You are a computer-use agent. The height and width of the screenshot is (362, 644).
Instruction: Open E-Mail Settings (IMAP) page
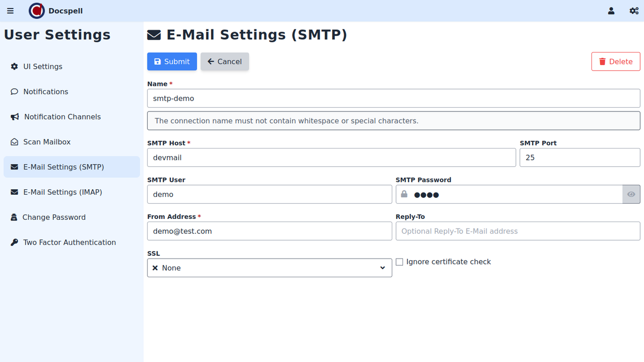pos(62,192)
